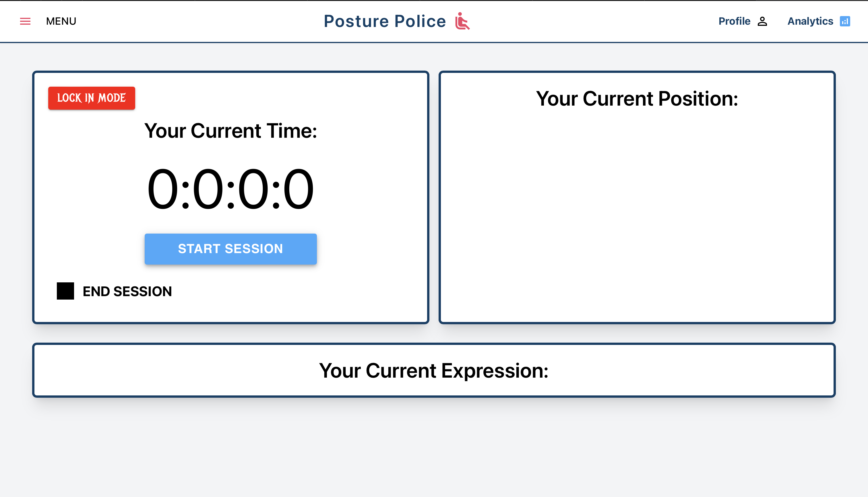Open the Analytics page
Image resolution: width=868 pixels, height=497 pixels.
[819, 21]
